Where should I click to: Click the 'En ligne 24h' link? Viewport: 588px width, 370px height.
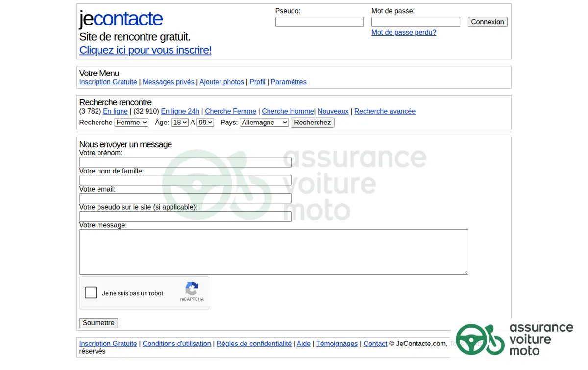[x=180, y=111]
